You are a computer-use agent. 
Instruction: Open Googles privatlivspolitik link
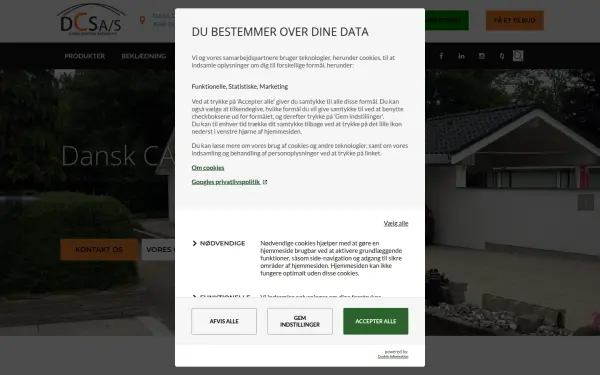click(x=226, y=182)
